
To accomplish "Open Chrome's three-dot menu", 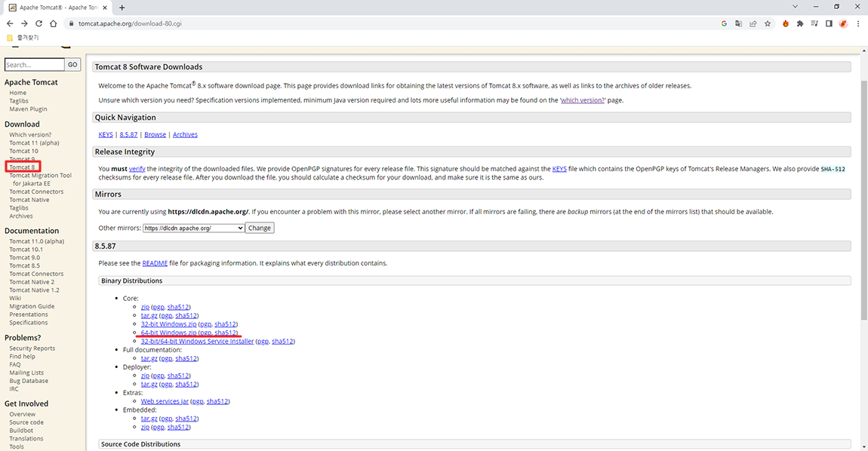I will (858, 24).
